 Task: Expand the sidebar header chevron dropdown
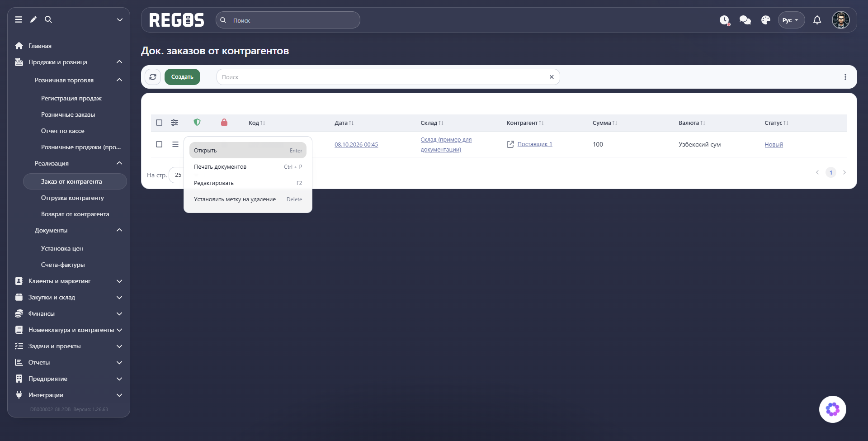120,19
